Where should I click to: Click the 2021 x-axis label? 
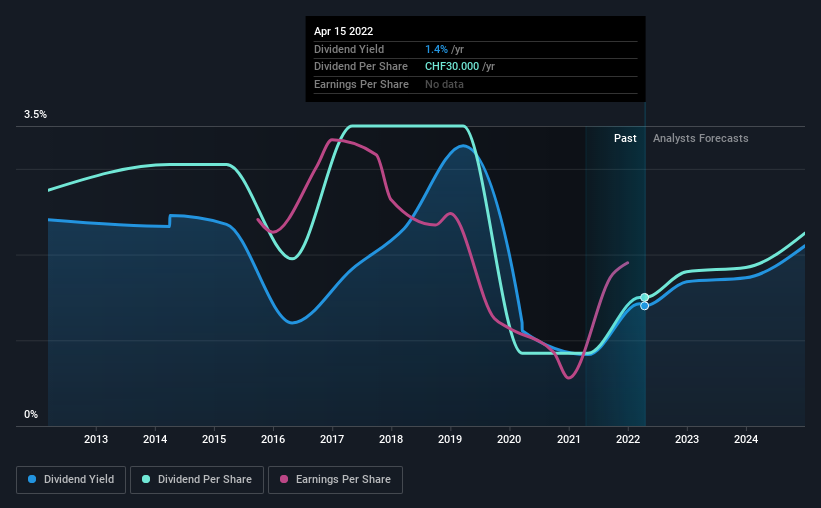[569, 439]
